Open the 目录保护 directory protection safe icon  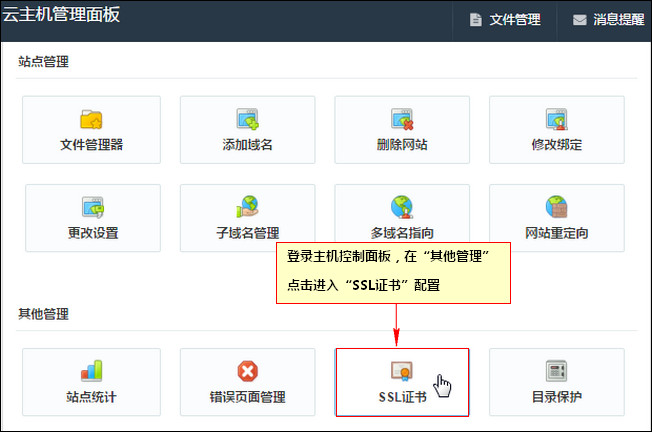[x=556, y=371]
